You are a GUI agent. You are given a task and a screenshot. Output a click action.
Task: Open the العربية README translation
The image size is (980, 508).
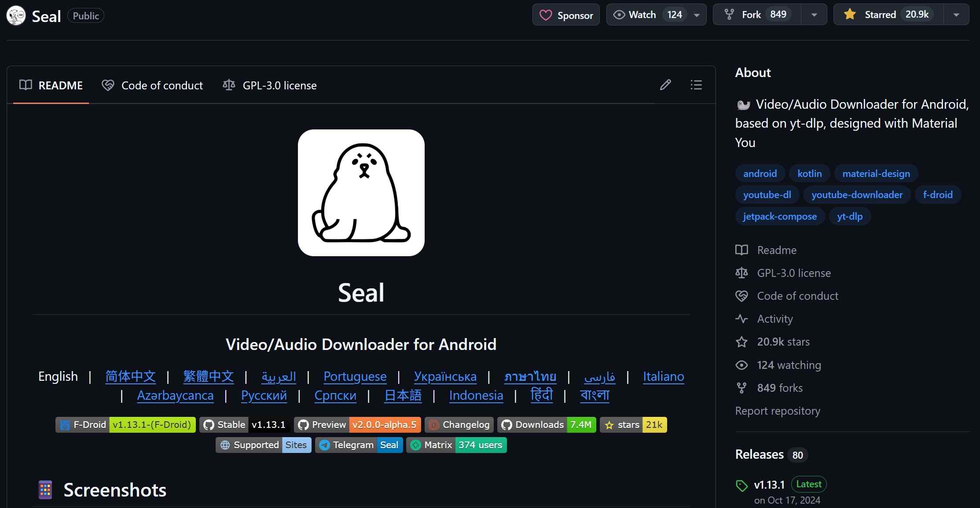tap(279, 376)
